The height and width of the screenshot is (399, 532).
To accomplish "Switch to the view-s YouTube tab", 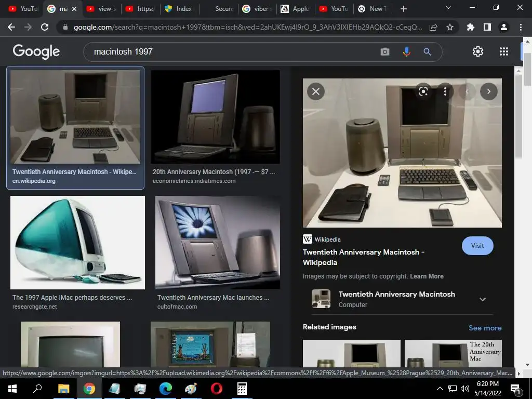I will click(101, 9).
